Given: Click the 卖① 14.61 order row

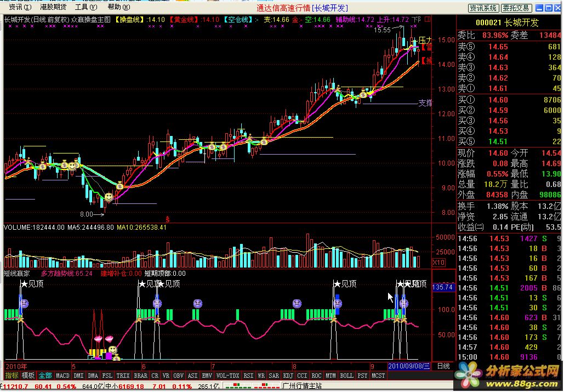Looking at the screenshot, I should [509, 88].
